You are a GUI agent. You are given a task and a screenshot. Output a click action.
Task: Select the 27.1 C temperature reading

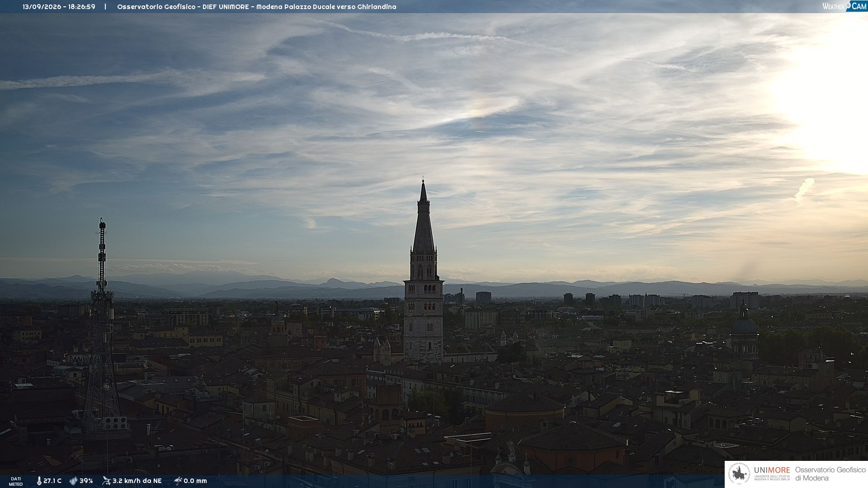(x=52, y=481)
